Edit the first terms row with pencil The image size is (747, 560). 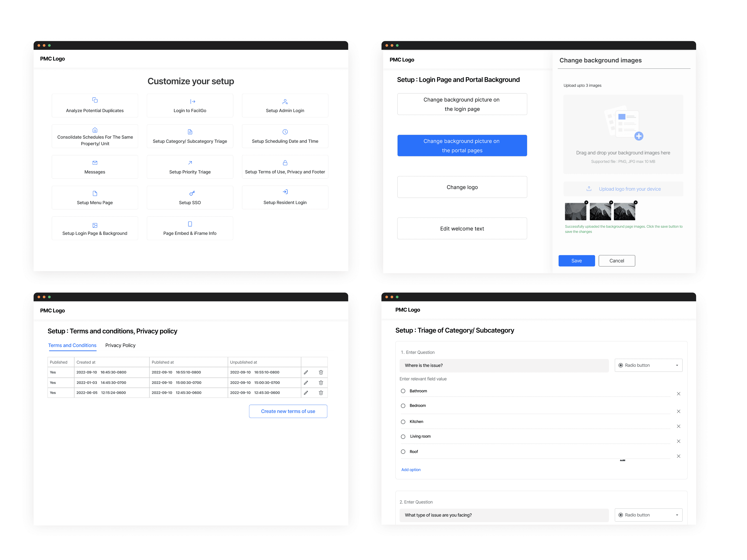pyautogui.click(x=306, y=372)
